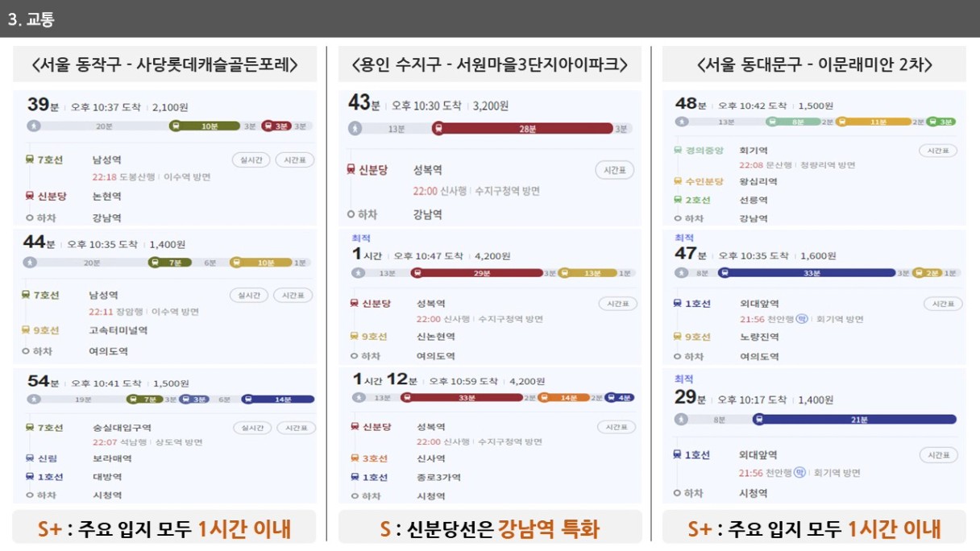Open 시간표 for the 43분 성복역 route
Screen dimensions: 980x551
click(615, 170)
